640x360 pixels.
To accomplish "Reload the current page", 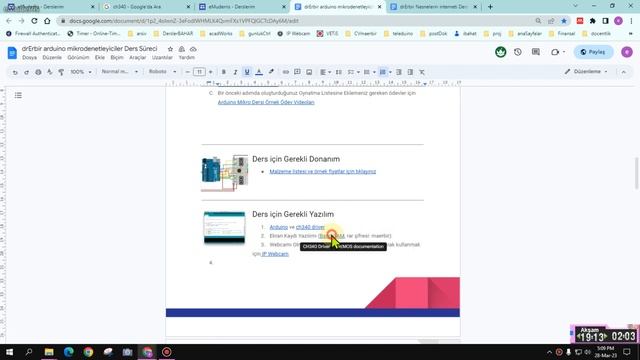I will tap(34, 21).
